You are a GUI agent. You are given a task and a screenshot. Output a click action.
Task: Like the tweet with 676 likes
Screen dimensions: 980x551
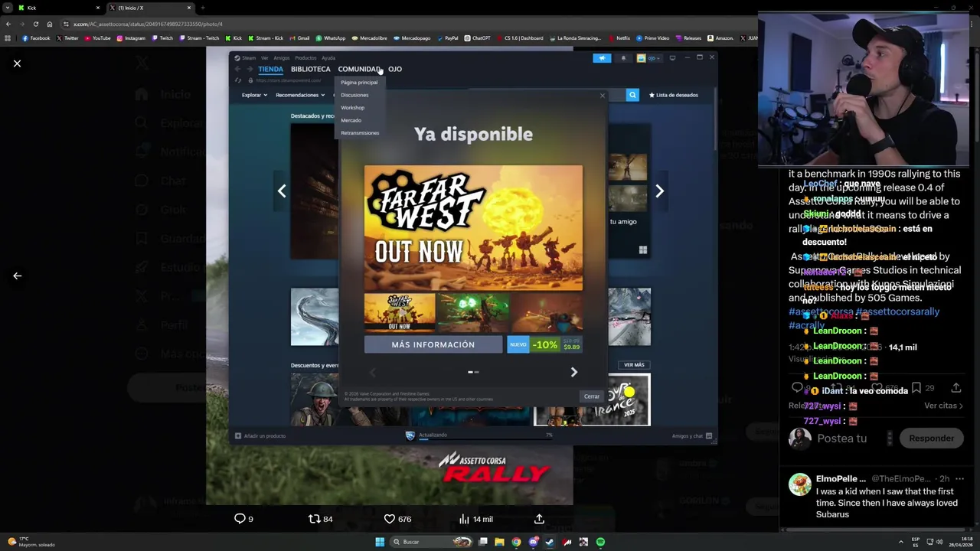(397, 519)
